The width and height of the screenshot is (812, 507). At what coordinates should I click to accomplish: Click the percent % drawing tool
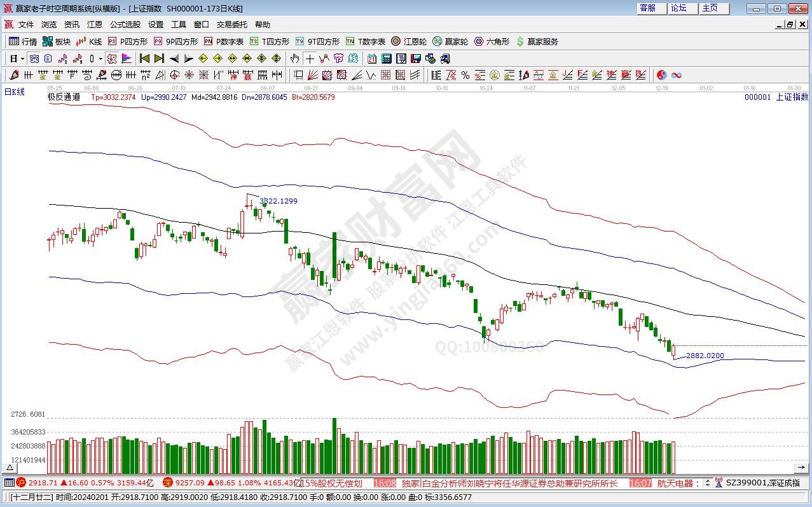pos(465,75)
